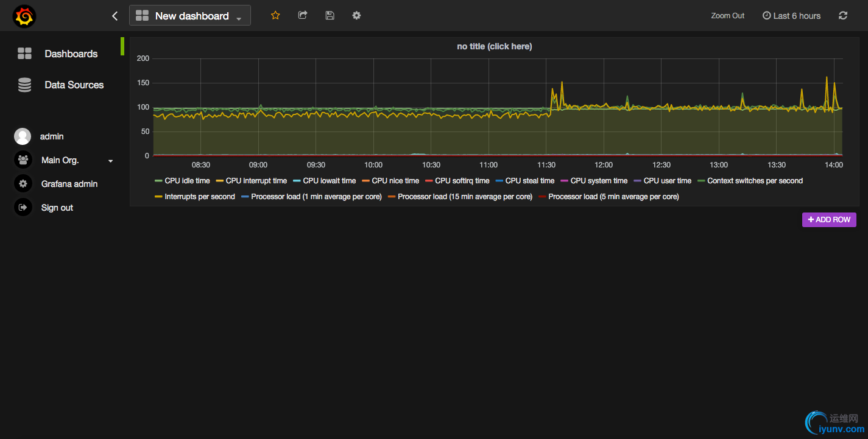
Task: Open the New dashboard picker dropdown
Action: [x=190, y=16]
